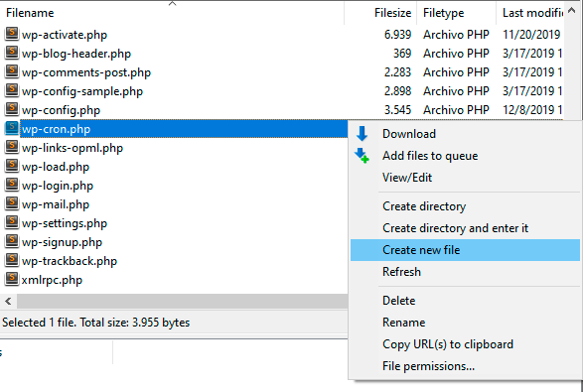The image size is (583, 392).
Task: Open File permissions... dialog
Action: tap(465, 366)
